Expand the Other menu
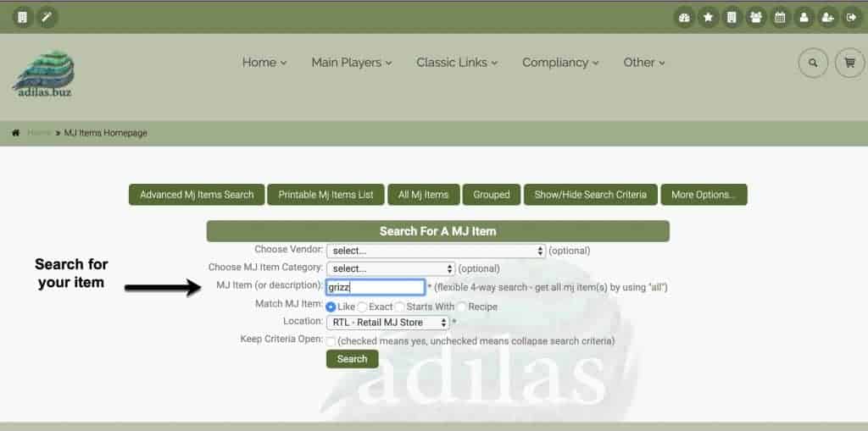This screenshot has height=431, width=868. tap(644, 63)
